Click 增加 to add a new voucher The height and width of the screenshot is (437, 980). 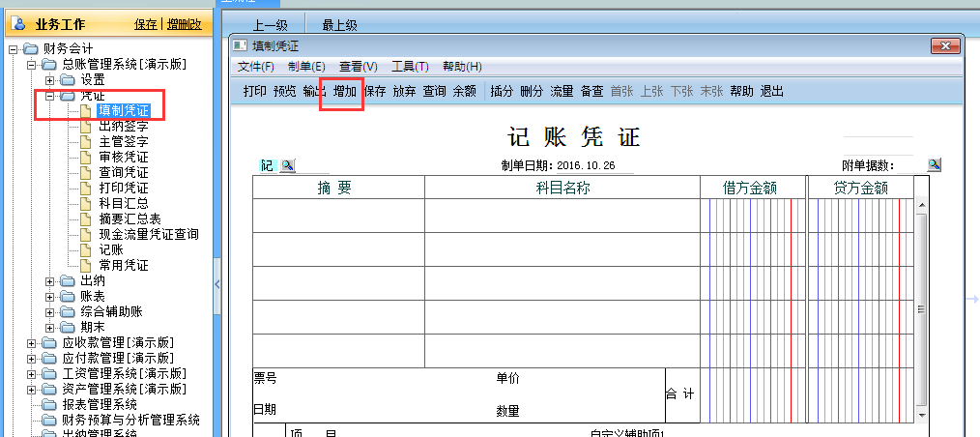pyautogui.click(x=345, y=92)
